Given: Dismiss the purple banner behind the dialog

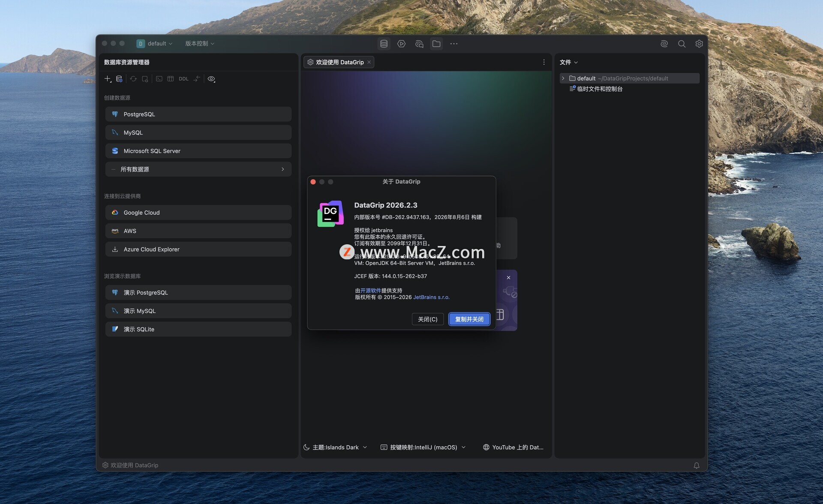Looking at the screenshot, I should pos(508,278).
